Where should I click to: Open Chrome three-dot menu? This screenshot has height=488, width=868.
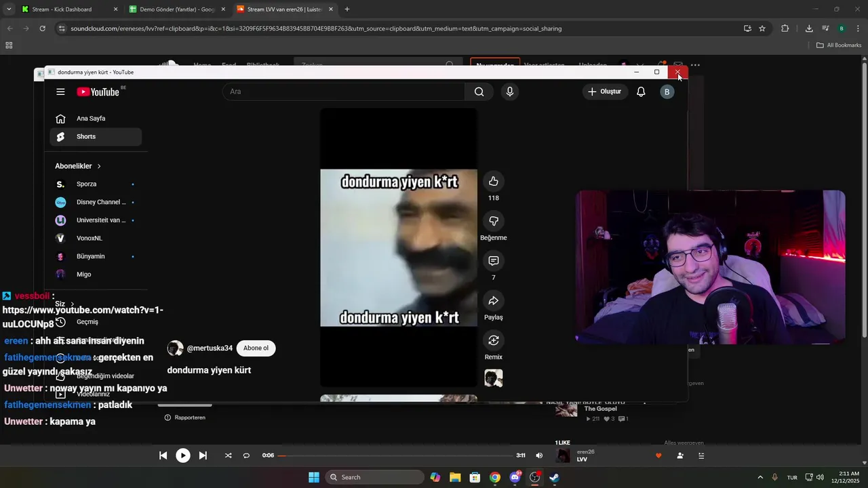[x=858, y=28]
